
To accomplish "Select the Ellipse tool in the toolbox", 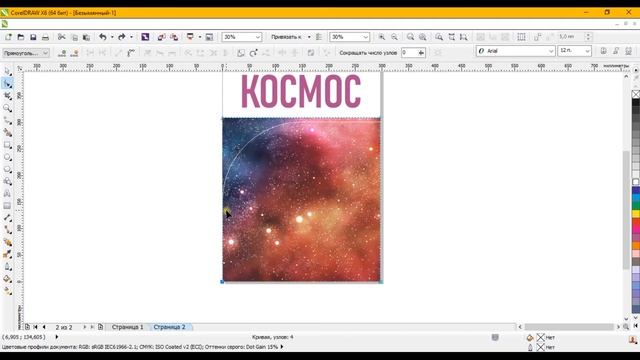I will (x=7, y=157).
